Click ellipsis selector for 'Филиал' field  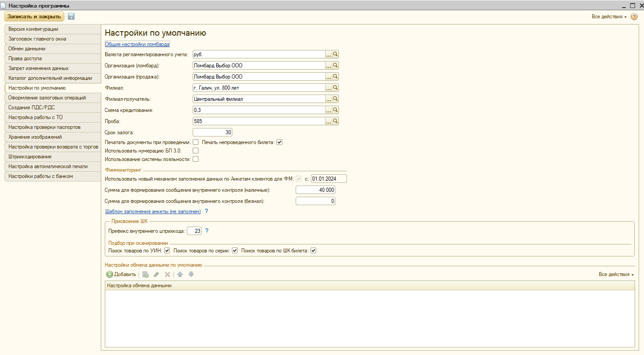tap(329, 88)
